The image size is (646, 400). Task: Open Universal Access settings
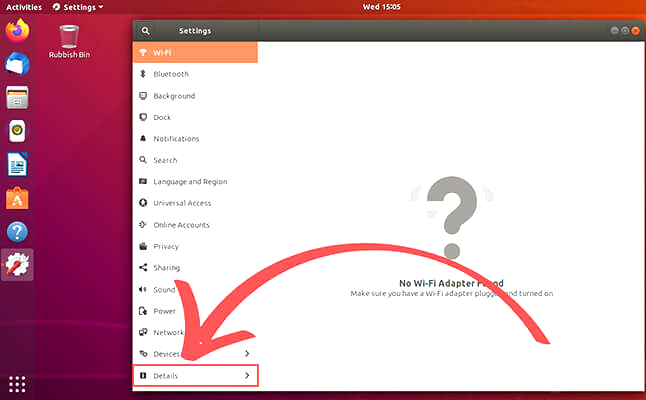pyautogui.click(x=195, y=203)
